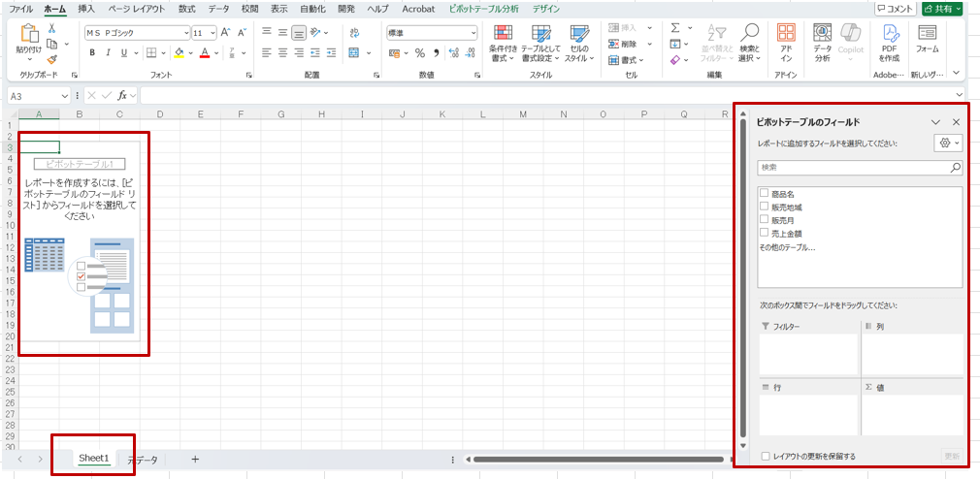980x479 pixels.
Task: Click the format painter brush icon
Action: pos(51,60)
